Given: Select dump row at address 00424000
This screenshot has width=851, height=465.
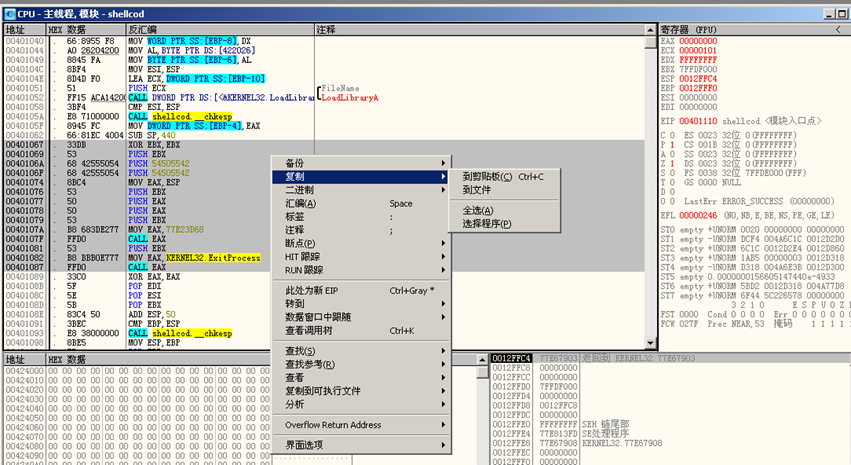Looking at the screenshot, I should pos(137,371).
